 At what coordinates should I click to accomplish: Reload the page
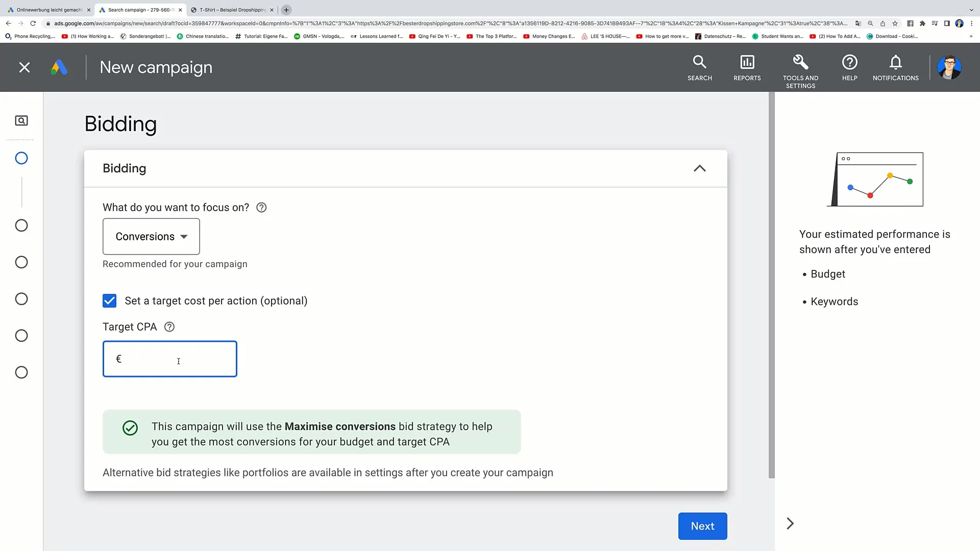[x=33, y=23]
